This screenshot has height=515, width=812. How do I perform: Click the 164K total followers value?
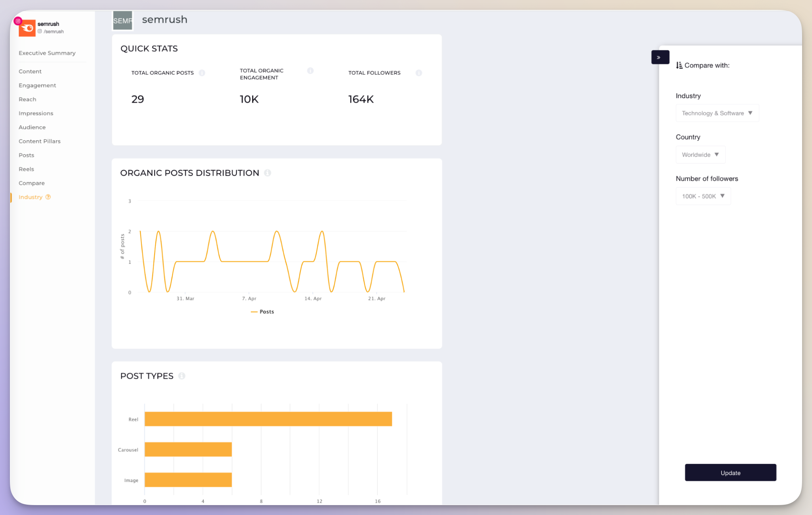361,99
